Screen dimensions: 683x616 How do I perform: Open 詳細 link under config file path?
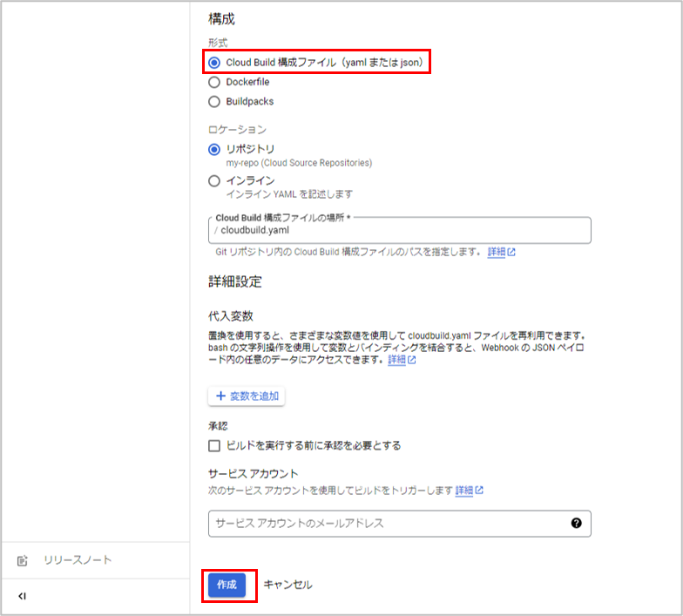coord(501,252)
